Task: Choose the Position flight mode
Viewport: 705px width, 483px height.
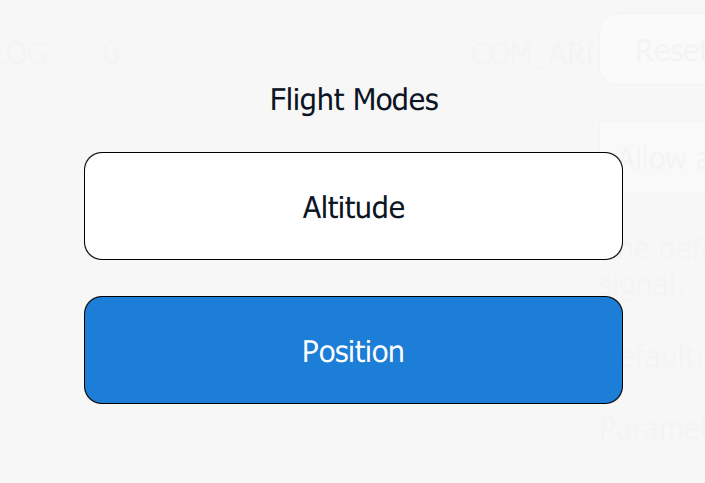Action: coord(353,350)
